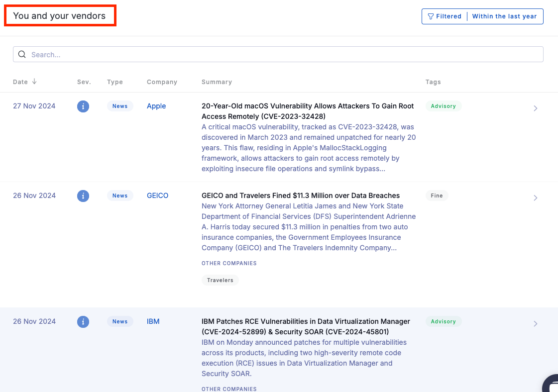Click the IBM article summary paragraph
Image resolution: width=558 pixels, height=392 pixels.
tap(304, 358)
